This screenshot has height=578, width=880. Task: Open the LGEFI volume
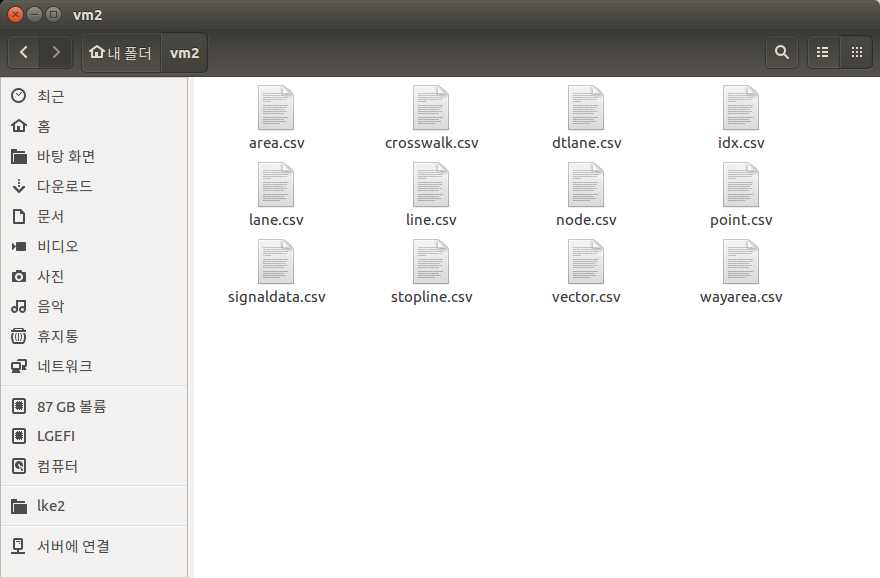click(94, 436)
